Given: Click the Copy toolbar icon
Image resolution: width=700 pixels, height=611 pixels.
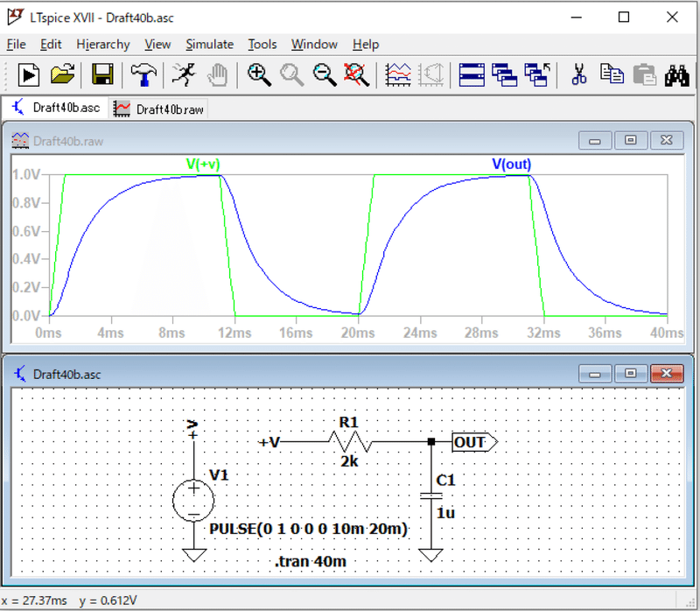Looking at the screenshot, I should [x=612, y=74].
